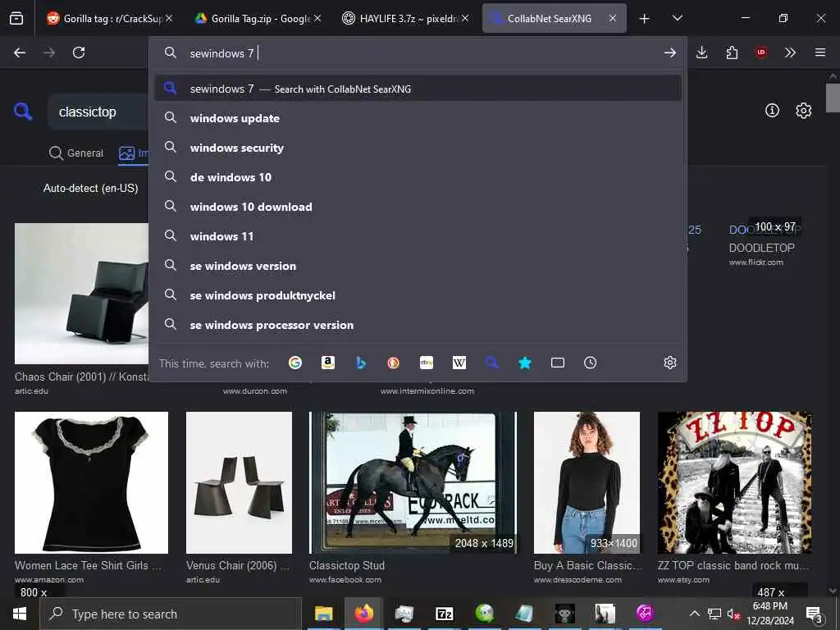Search this time with Wikipedia

pyautogui.click(x=459, y=363)
